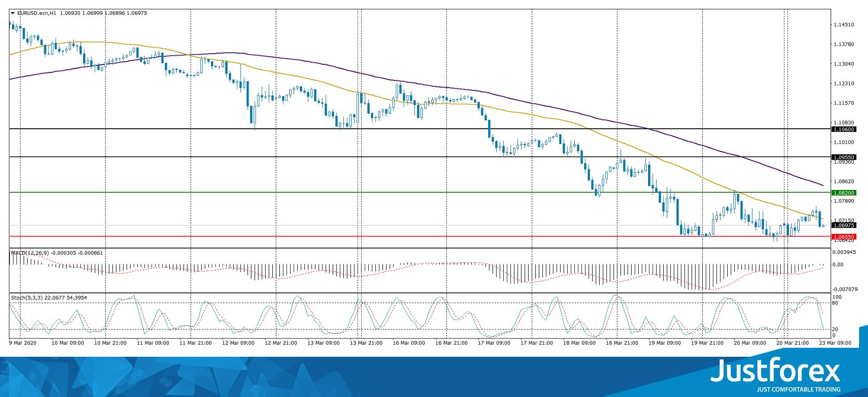
Task: Click the '23 Mar 09:00' time axis label
Action: (x=835, y=343)
